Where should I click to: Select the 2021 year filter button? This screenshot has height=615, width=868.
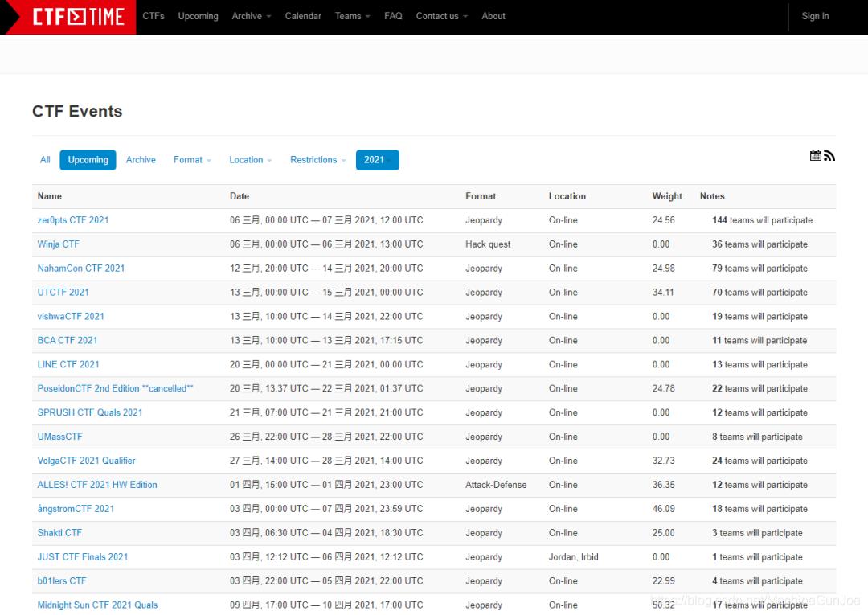(377, 160)
